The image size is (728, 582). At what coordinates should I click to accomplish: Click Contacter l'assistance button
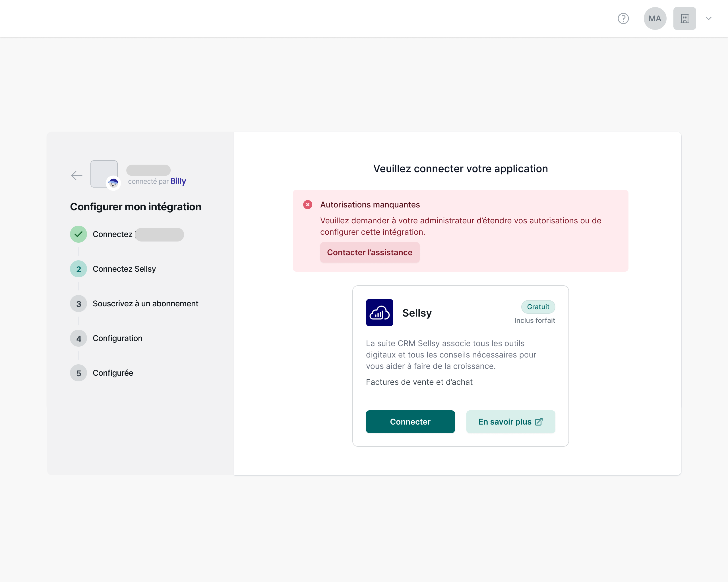(369, 252)
